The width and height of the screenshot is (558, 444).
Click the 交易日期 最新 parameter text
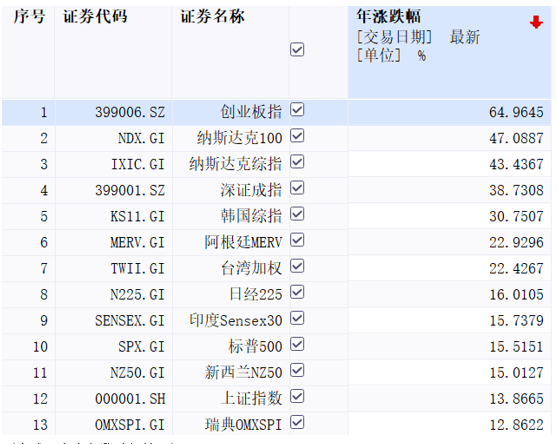pos(418,37)
